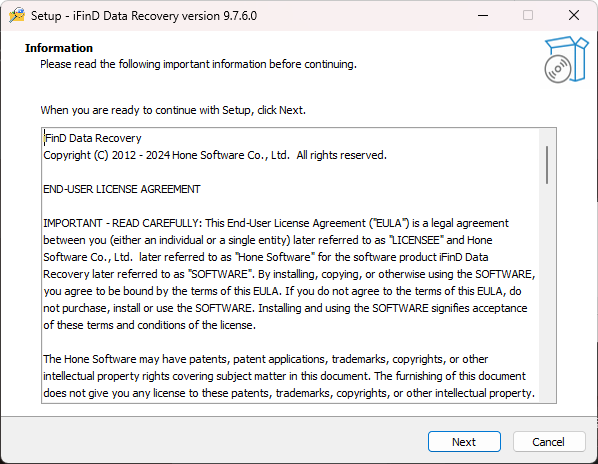Image resolution: width=598 pixels, height=464 pixels.
Task: Cancel the iFinD Data Recovery installation
Action: [x=549, y=442]
